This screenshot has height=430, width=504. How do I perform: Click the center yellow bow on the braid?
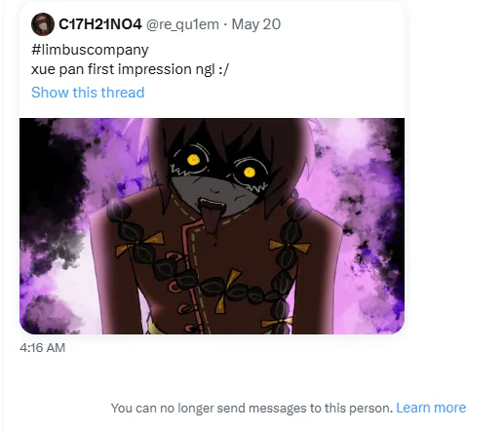click(229, 291)
